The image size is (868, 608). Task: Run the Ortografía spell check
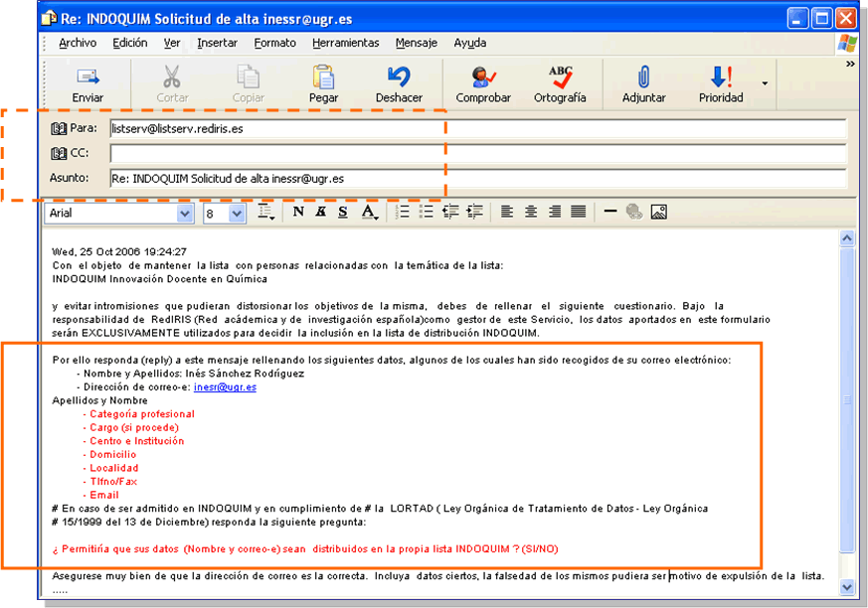tap(560, 83)
